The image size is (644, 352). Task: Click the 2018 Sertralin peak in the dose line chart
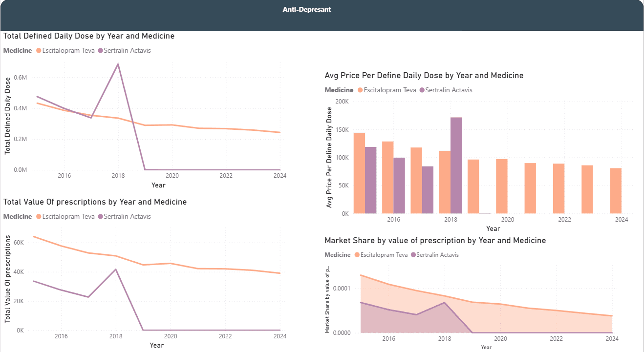tap(118, 63)
